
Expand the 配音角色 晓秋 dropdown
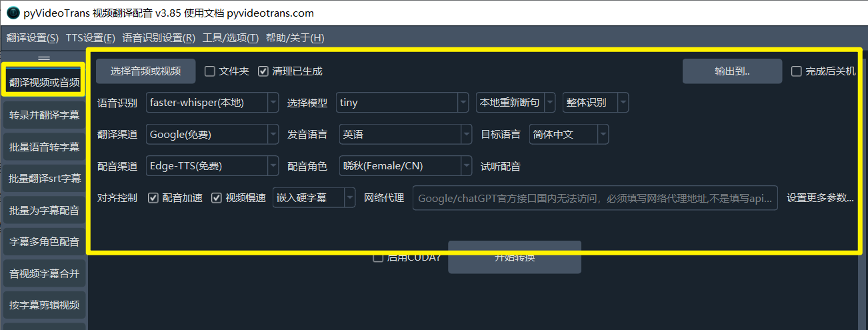[405, 166]
